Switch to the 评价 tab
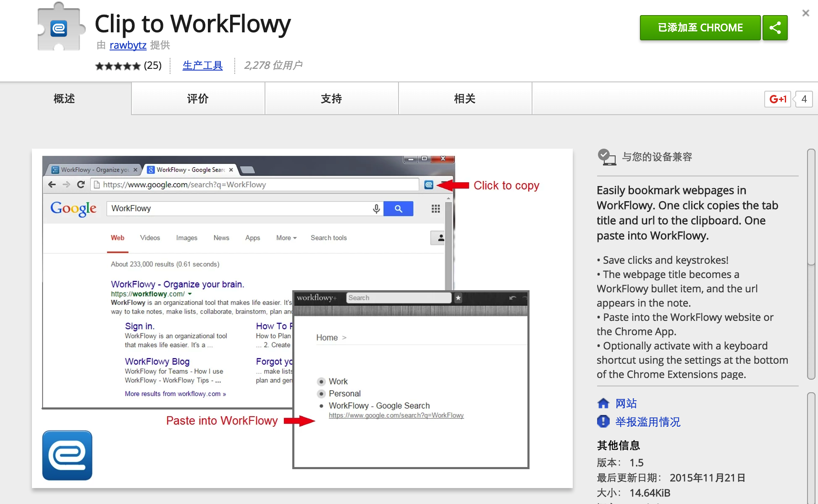Viewport: 818px width, 504px height. (197, 98)
